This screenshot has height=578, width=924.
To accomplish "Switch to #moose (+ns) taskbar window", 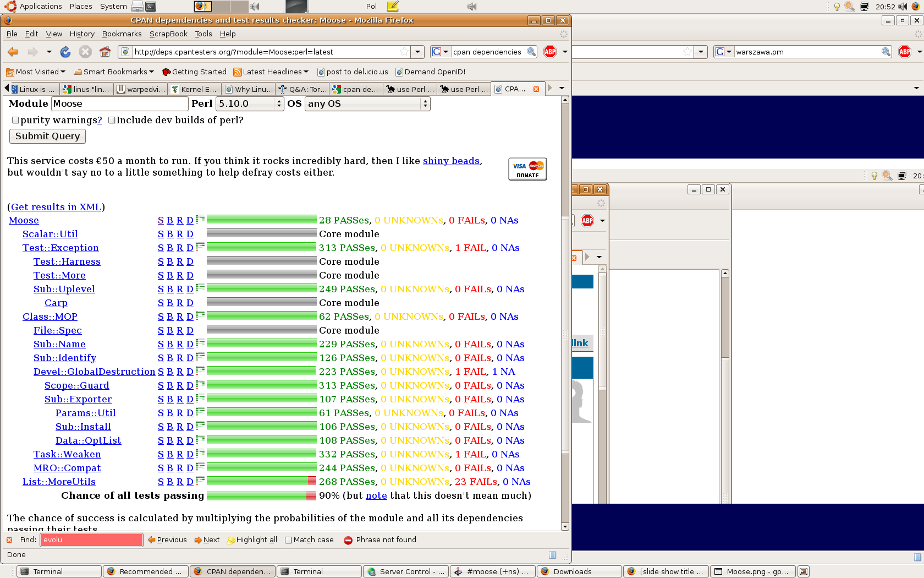I will tap(492, 571).
